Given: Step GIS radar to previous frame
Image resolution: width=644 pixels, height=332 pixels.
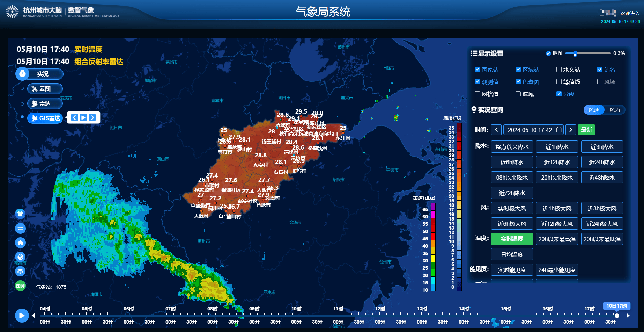Looking at the screenshot, I should point(74,117).
